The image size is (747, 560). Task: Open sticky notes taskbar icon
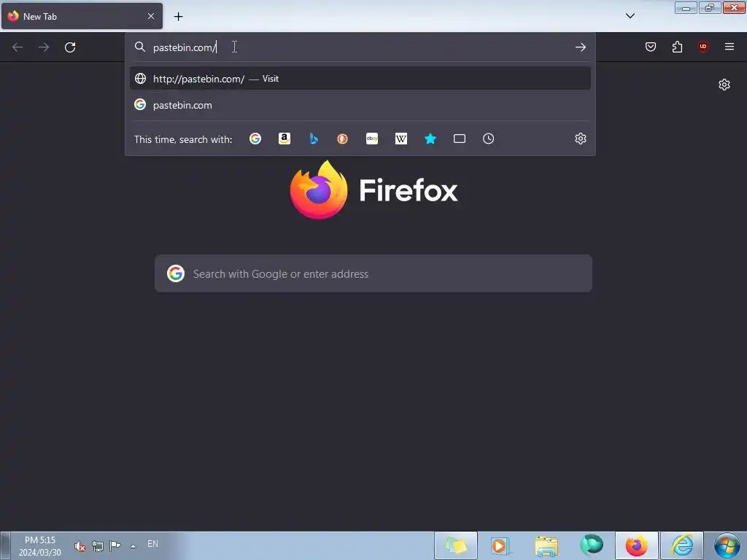pos(455,545)
